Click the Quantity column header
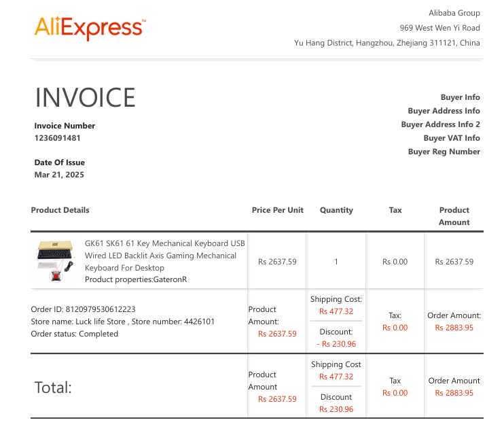Image resolution: width=504 pixels, height=431 pixels. pyautogui.click(x=336, y=210)
